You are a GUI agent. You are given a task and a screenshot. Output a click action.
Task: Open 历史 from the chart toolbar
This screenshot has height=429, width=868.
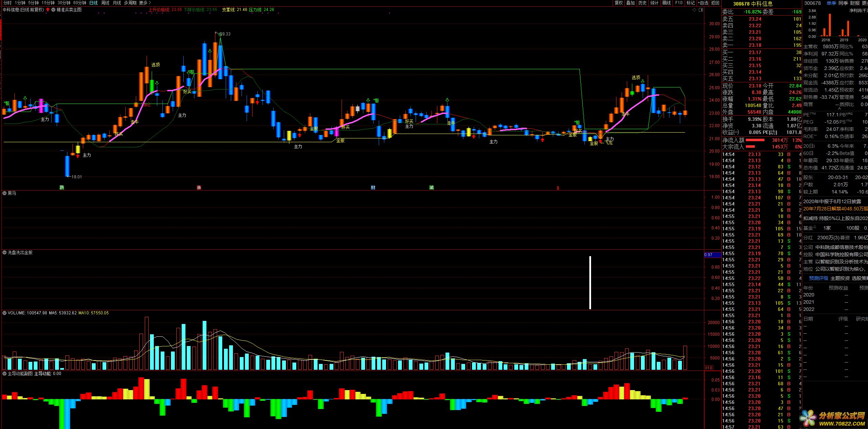point(643,3)
